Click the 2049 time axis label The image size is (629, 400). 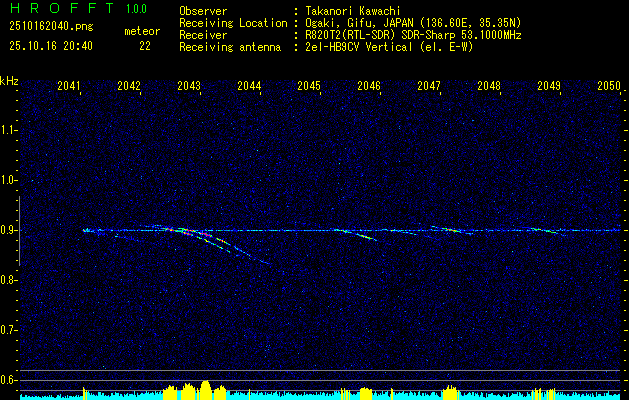(x=549, y=86)
